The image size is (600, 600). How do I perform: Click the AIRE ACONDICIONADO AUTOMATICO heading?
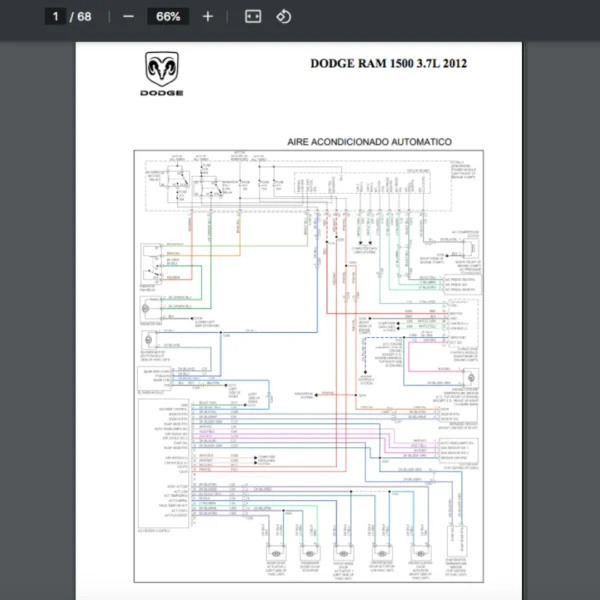click(x=369, y=143)
